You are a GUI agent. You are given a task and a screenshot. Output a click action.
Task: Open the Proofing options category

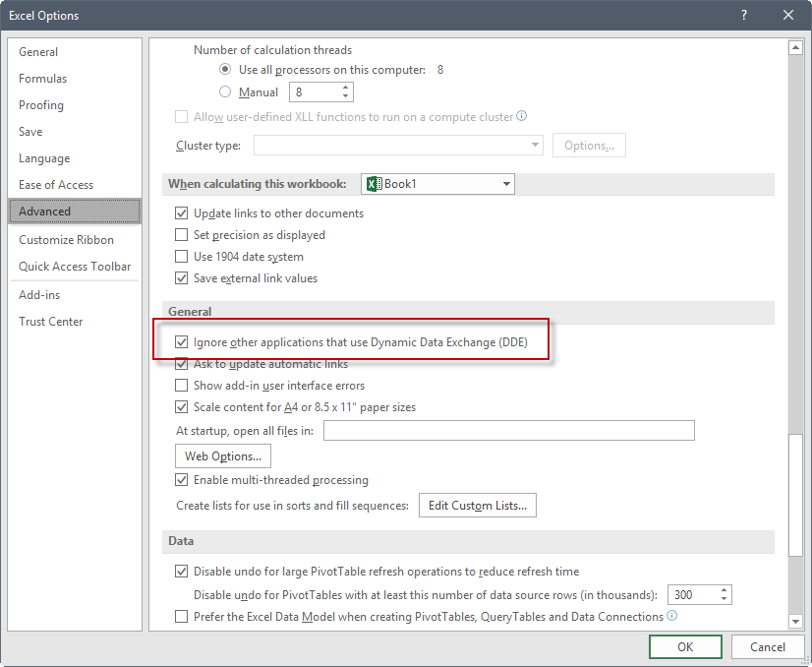pos(75,104)
